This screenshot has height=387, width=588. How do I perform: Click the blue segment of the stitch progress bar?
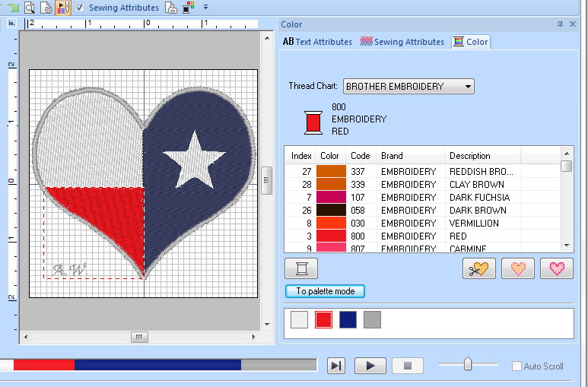tap(157, 365)
